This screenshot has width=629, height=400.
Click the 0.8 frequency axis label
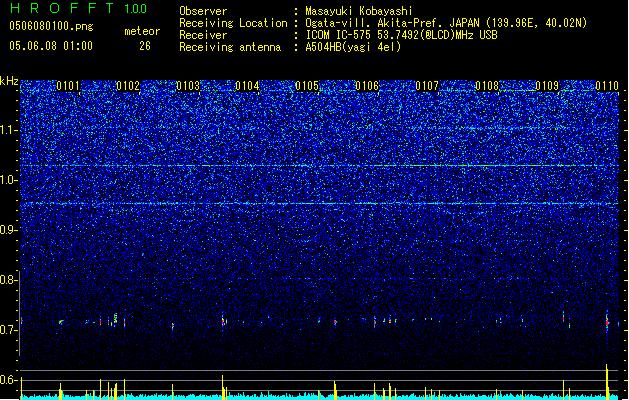pyautogui.click(x=9, y=280)
